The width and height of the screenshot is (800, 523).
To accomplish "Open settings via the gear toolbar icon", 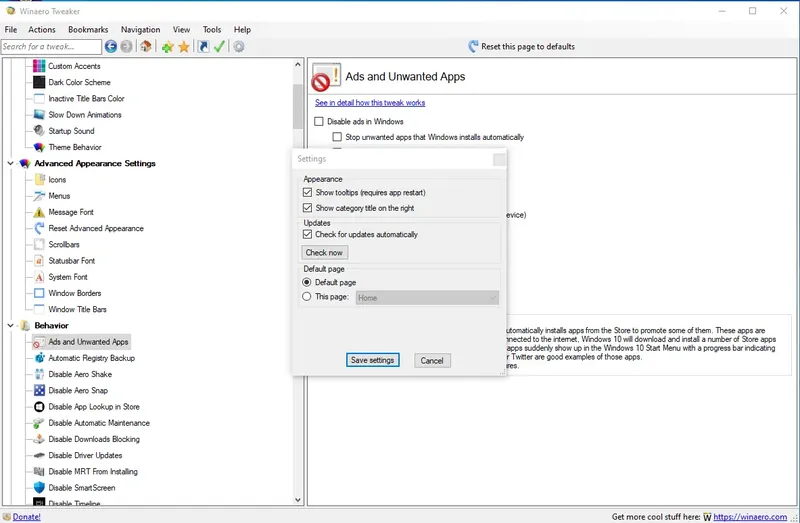I will click(239, 47).
